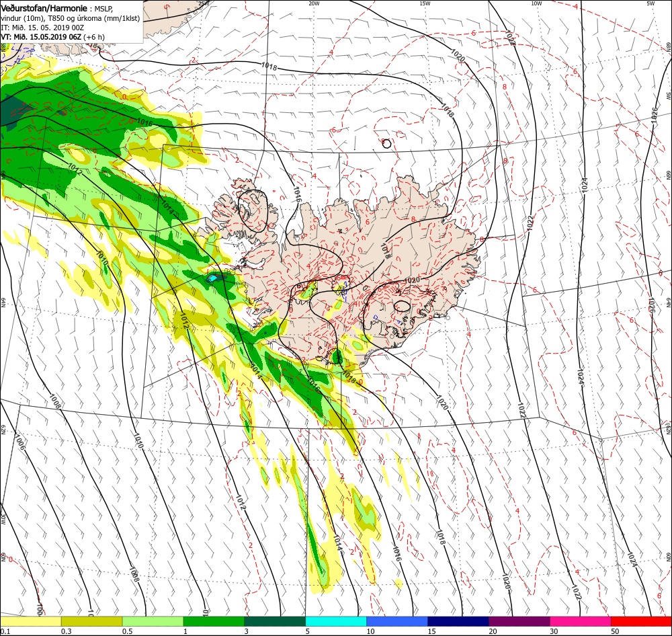Click the '20' legend value label
This screenshot has height=636, width=672.
pyautogui.click(x=493, y=631)
